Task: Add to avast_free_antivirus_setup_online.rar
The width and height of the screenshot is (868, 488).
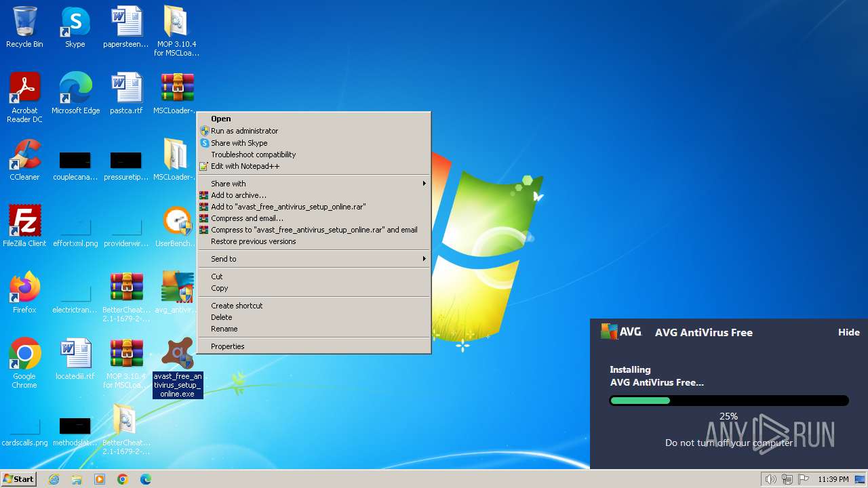Action: click(314, 207)
